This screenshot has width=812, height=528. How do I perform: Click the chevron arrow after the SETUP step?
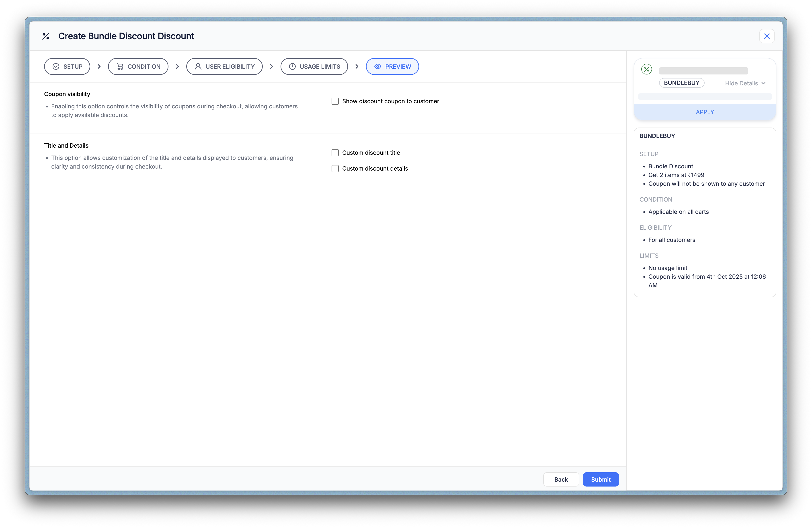click(x=99, y=66)
